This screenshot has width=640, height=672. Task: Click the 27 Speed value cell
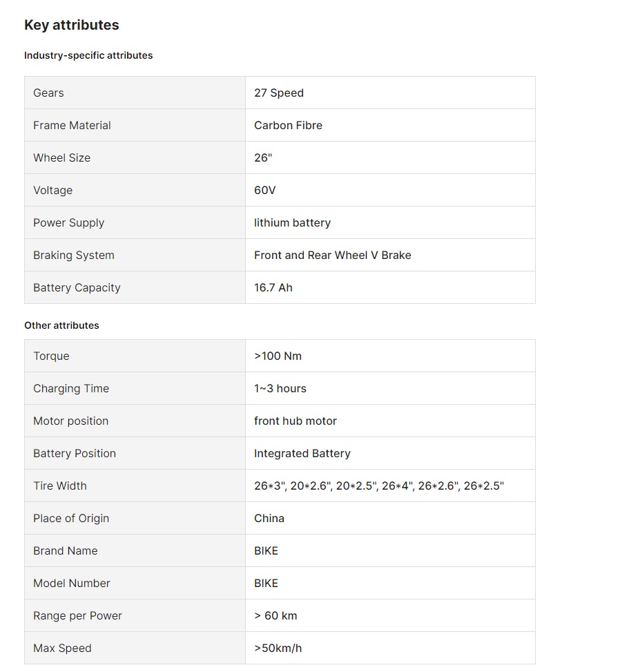click(279, 93)
